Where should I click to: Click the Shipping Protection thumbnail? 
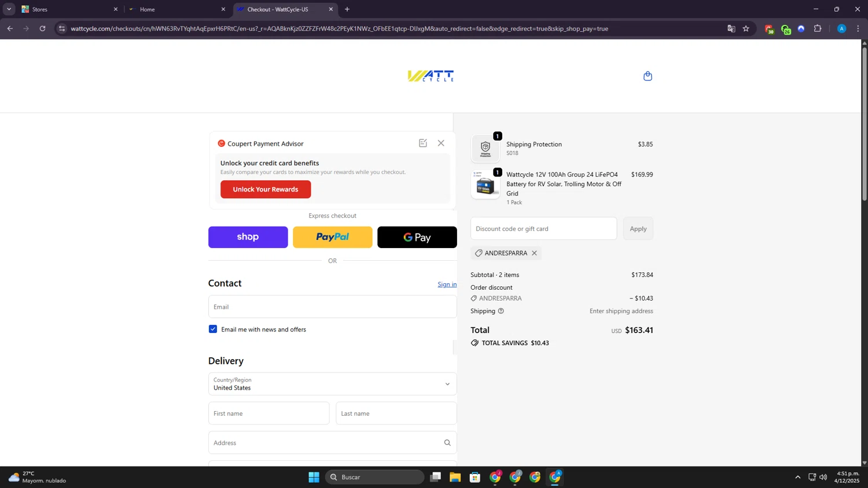(x=486, y=149)
